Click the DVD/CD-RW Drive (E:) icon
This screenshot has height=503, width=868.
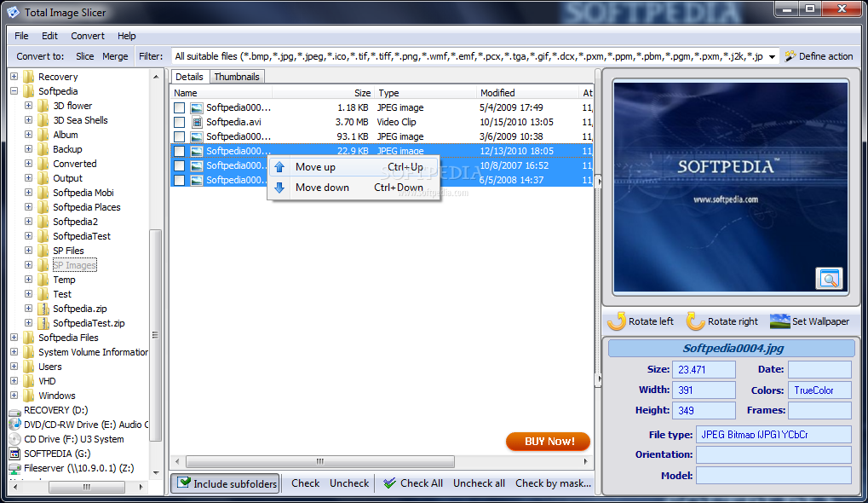pyautogui.click(x=15, y=425)
